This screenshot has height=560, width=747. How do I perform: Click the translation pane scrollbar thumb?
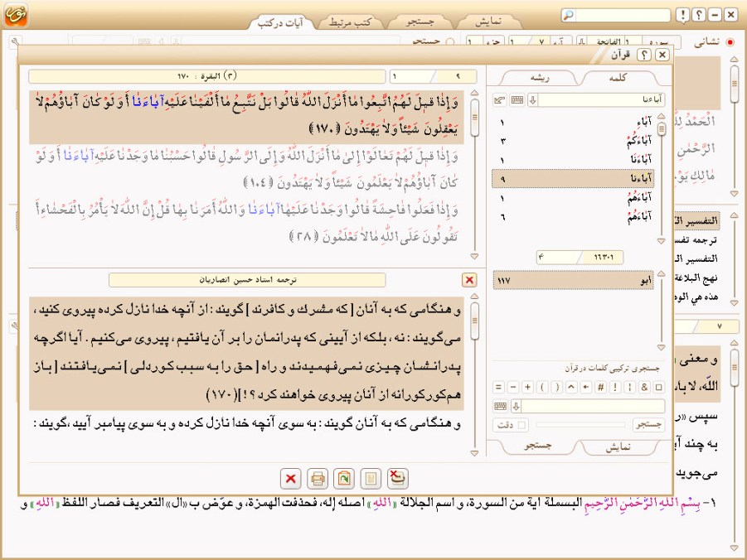[474, 321]
